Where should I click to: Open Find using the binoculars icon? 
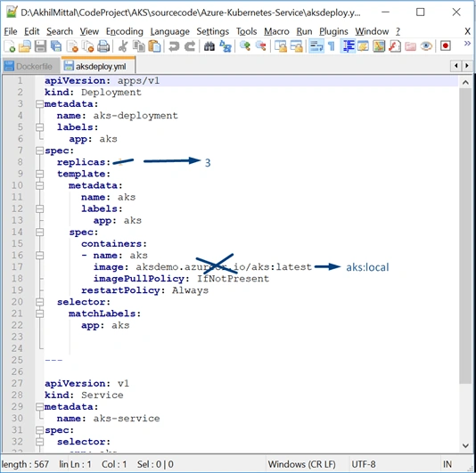pos(209,46)
